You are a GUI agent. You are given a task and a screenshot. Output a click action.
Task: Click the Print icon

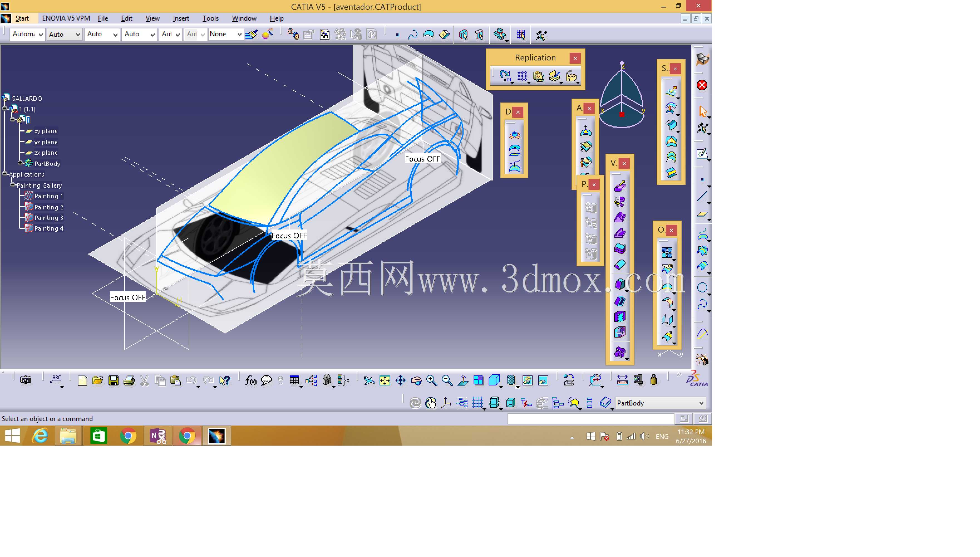tap(129, 380)
